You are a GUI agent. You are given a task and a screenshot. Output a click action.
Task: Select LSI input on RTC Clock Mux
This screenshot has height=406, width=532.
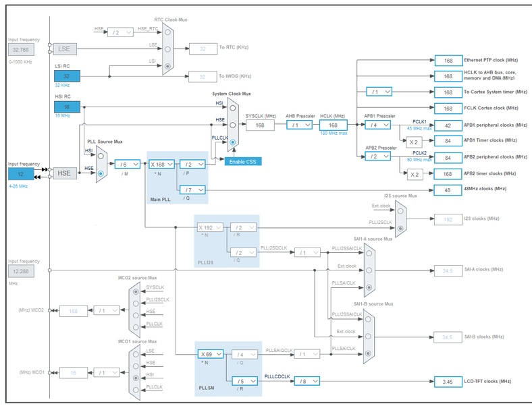(167, 66)
